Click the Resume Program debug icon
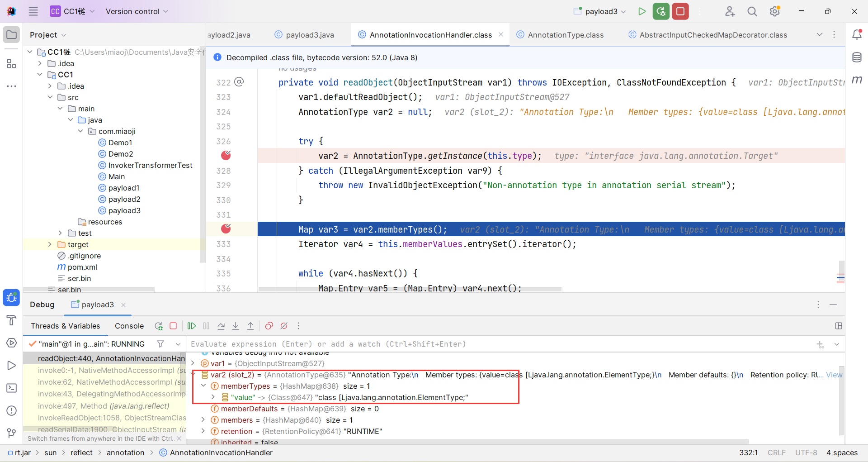Image resolution: width=868 pixels, height=462 pixels. click(x=192, y=326)
